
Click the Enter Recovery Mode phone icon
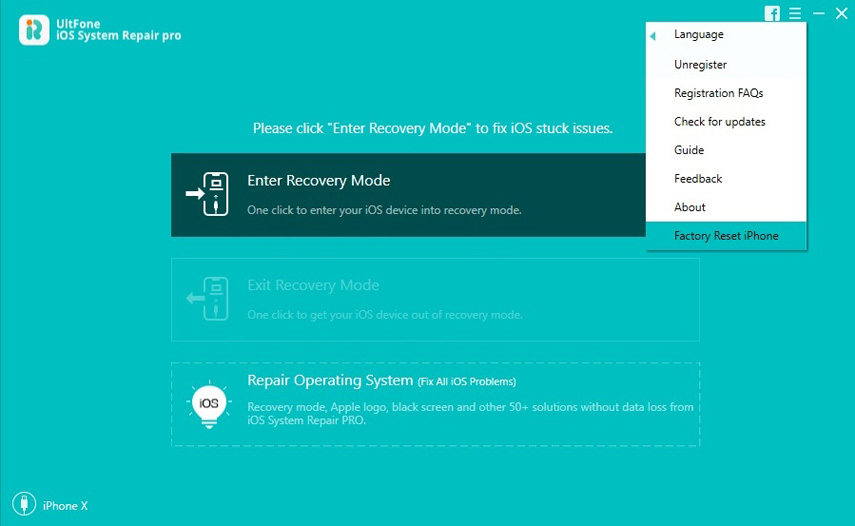coord(209,194)
